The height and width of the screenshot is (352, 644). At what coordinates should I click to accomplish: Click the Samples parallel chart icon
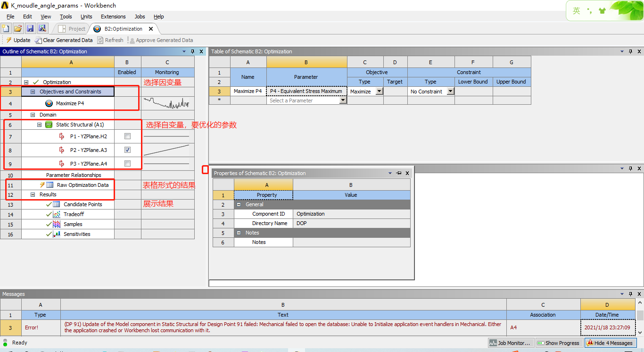coord(56,224)
